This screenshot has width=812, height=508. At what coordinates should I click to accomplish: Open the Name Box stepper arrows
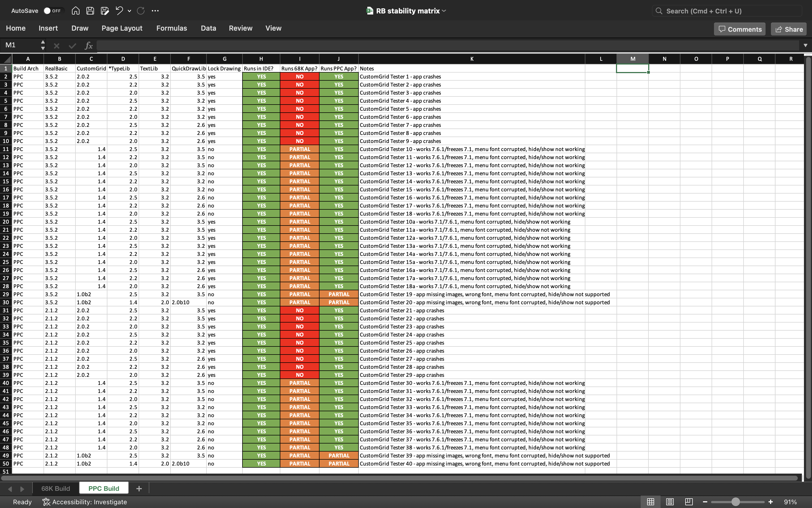click(x=43, y=45)
